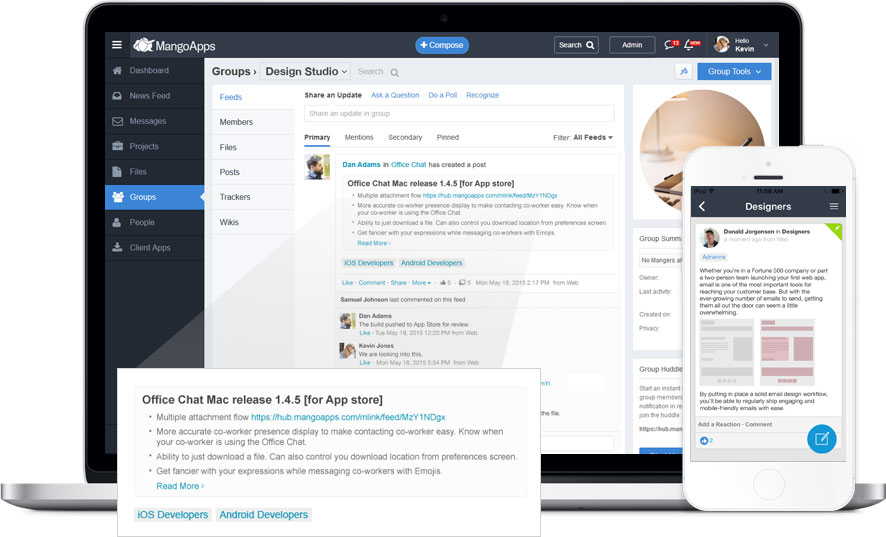Screen dimensions: 886x537
Task: Click the Dashboard home icon
Action: click(x=117, y=71)
